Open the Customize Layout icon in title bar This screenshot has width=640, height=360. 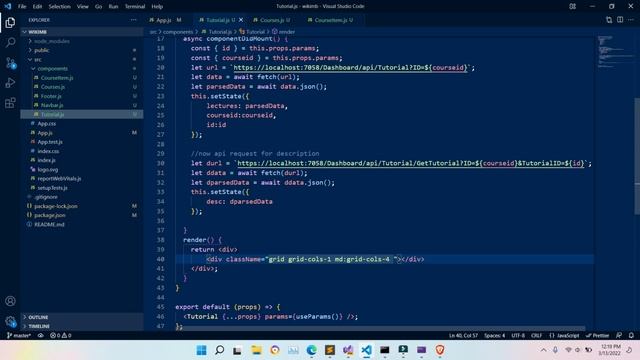573,6
